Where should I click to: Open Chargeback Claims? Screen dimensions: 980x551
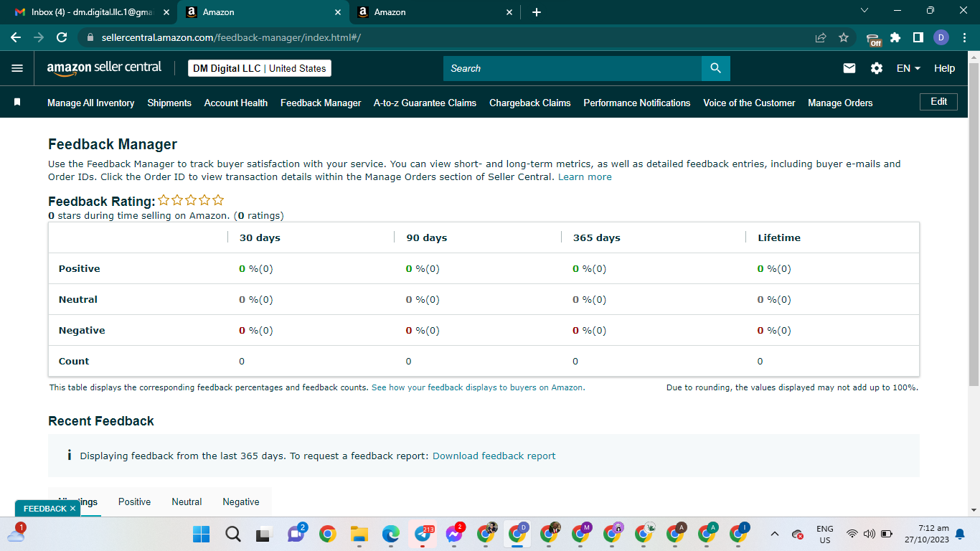(x=530, y=103)
